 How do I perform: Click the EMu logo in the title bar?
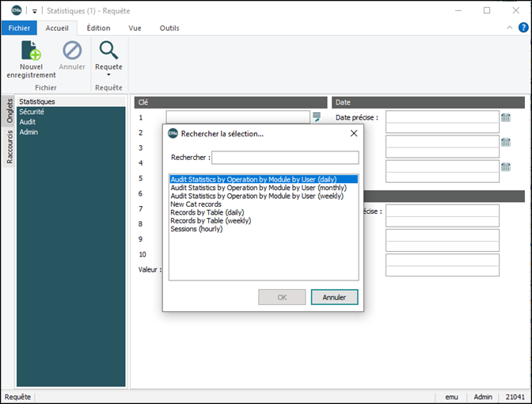(x=16, y=10)
